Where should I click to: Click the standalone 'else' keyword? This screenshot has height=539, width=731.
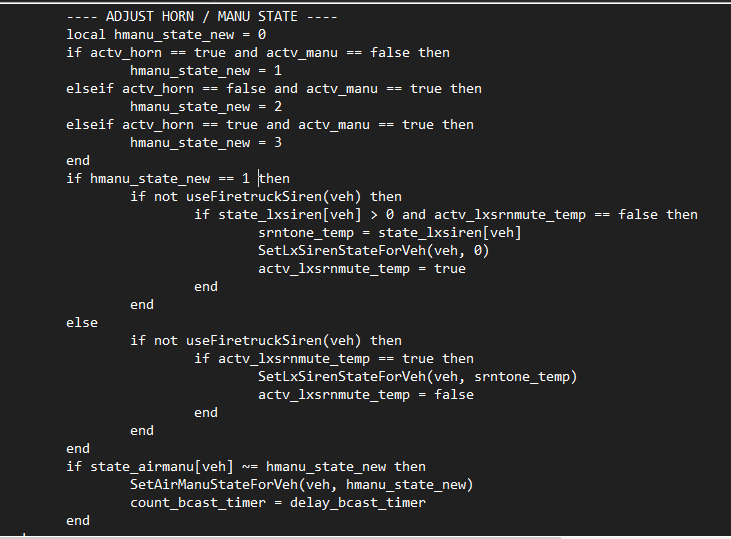point(82,322)
